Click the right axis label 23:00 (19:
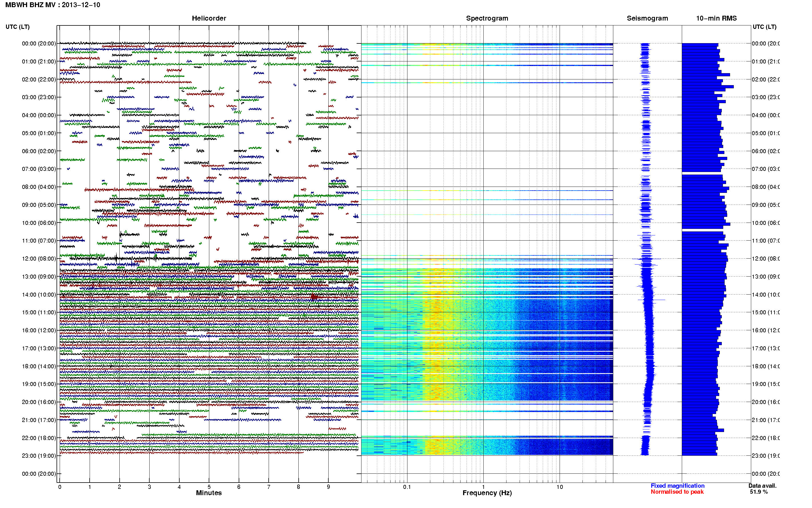Viewport: 812px width, 508px height. [766, 456]
